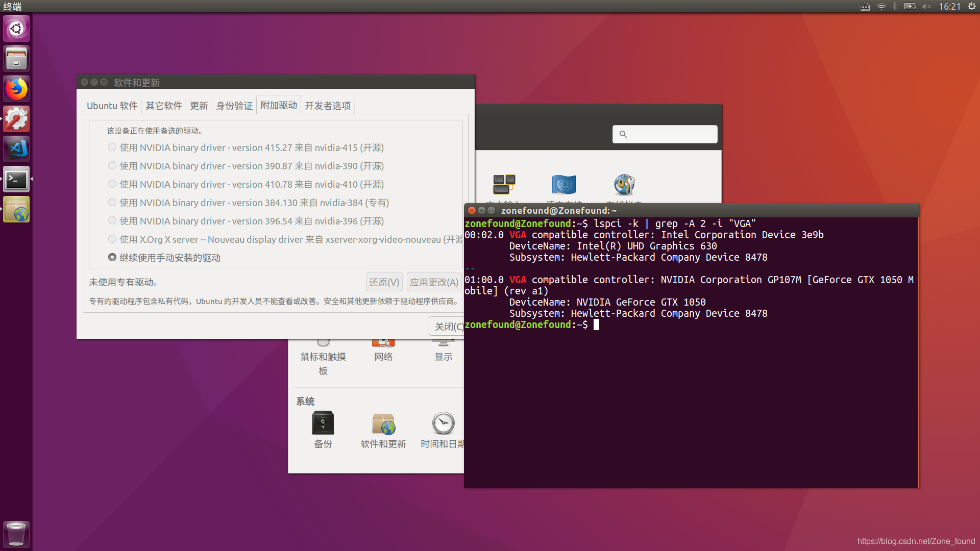Open the Language Support flag icon
Screen dimensions: 980x551
pos(564,184)
